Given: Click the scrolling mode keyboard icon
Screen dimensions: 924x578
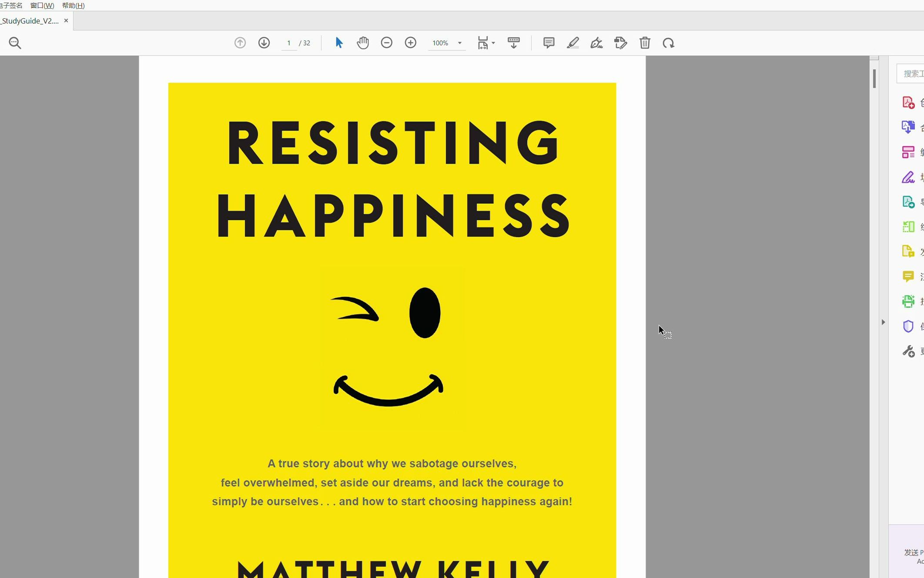Looking at the screenshot, I should point(514,43).
